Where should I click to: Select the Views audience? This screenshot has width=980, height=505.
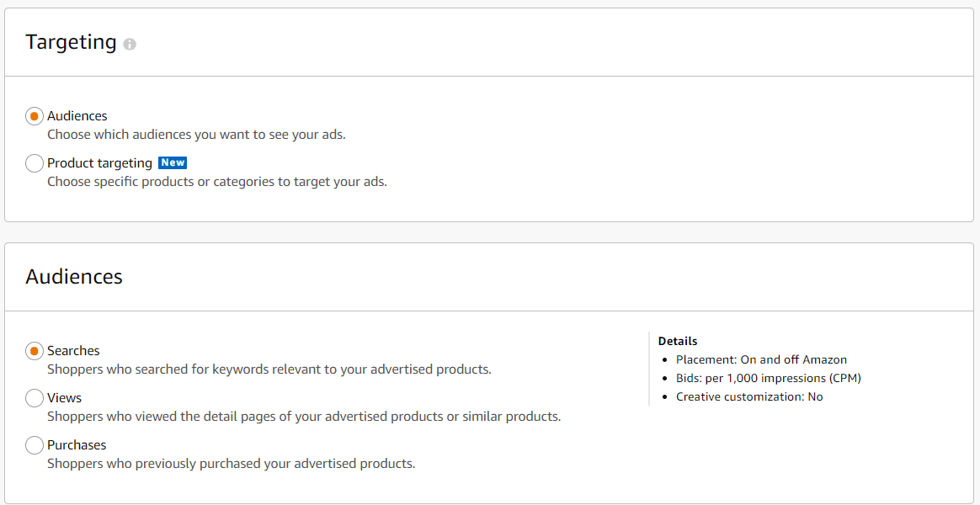click(x=34, y=397)
